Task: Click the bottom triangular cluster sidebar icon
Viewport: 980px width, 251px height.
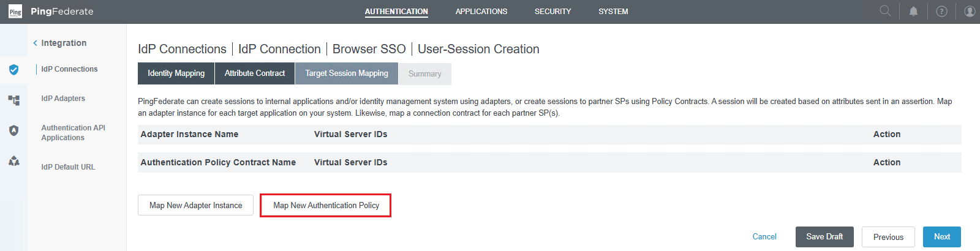Action: 13,161
